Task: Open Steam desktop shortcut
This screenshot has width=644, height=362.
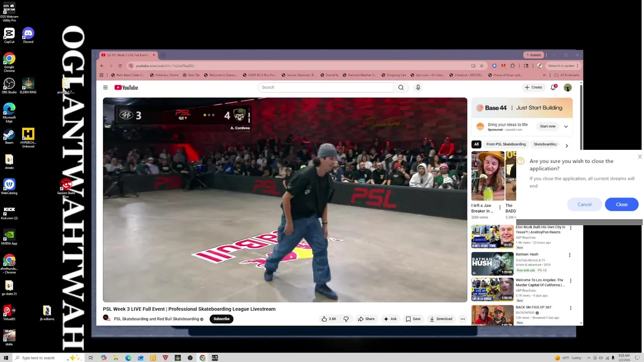Action: pyautogui.click(x=9, y=137)
